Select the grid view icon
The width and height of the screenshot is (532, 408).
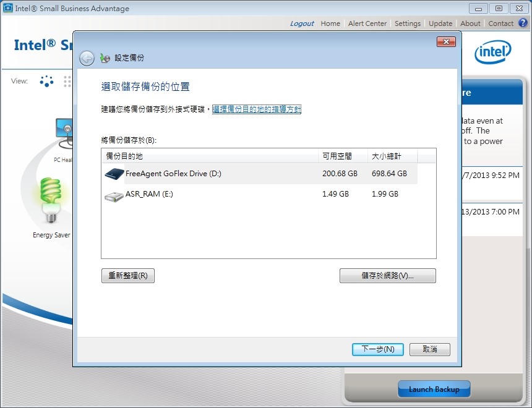pyautogui.click(x=67, y=81)
